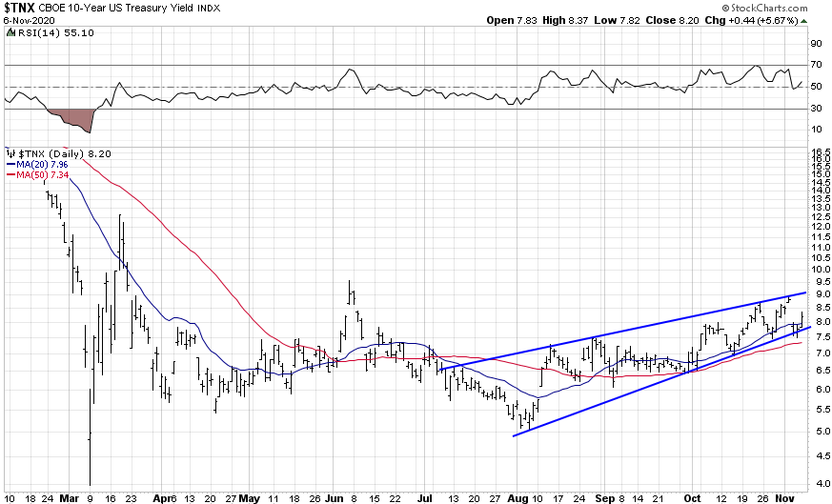This screenshot has height=504, width=832.
Task: Click the 70 label on the RSI axis
Action: tap(817, 65)
